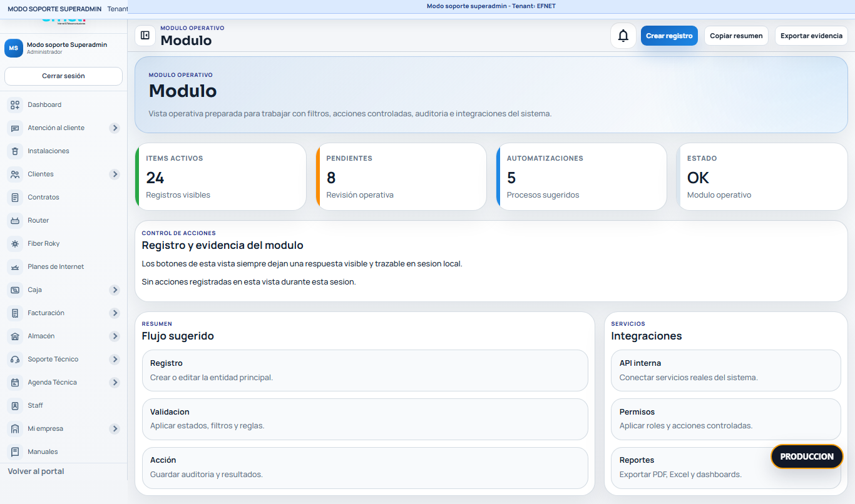Go to Instalaciones in the sidebar

63,151
